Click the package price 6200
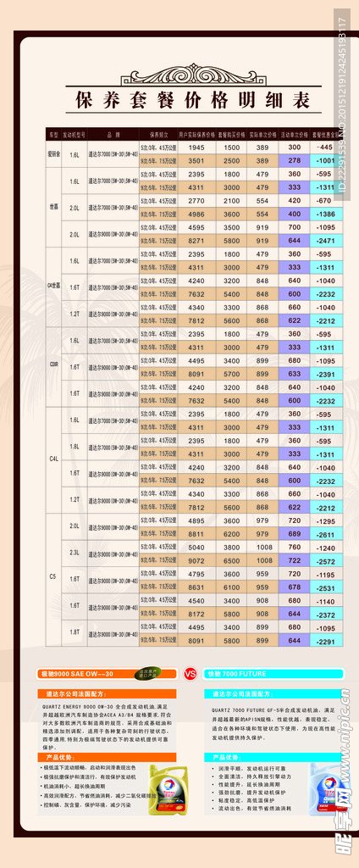Viewport: 359px width, 868px height. click(x=231, y=534)
